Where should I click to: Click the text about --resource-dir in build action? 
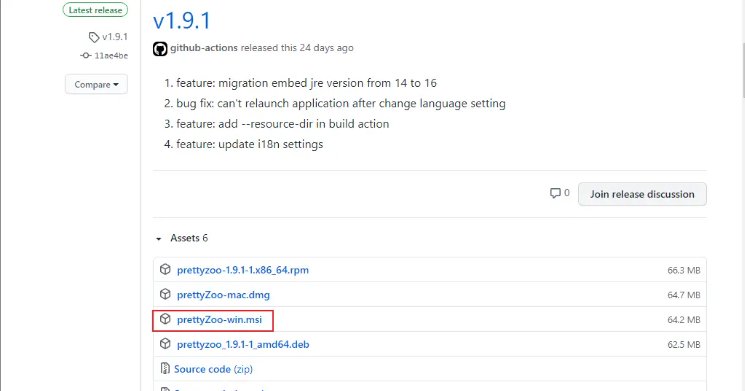pos(283,124)
